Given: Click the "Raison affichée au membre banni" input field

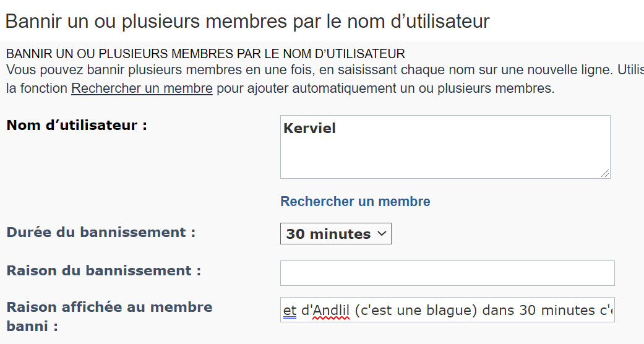Looking at the screenshot, I should point(447,310).
